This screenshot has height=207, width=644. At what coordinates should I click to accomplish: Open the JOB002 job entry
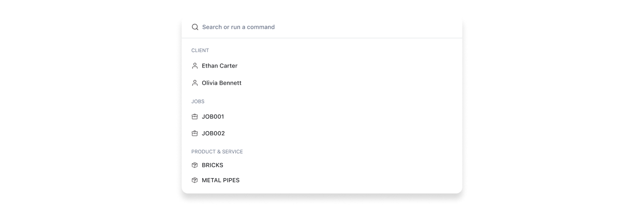[322, 133]
